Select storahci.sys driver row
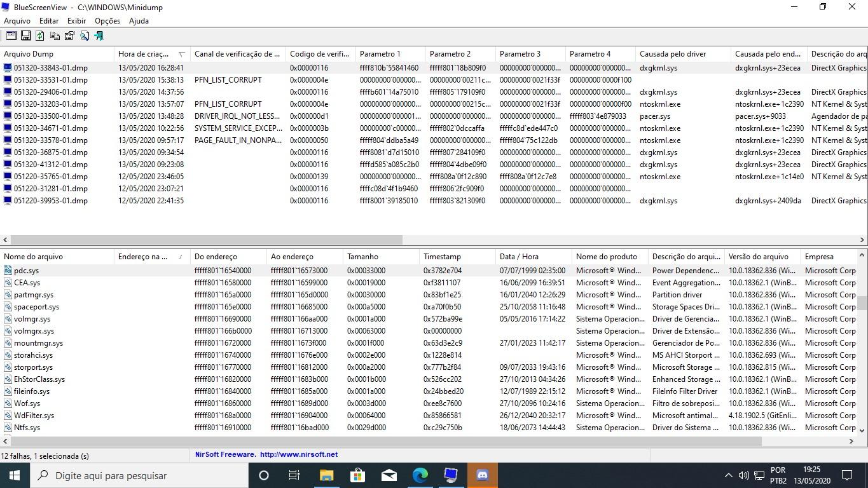868x488 pixels. [429, 355]
